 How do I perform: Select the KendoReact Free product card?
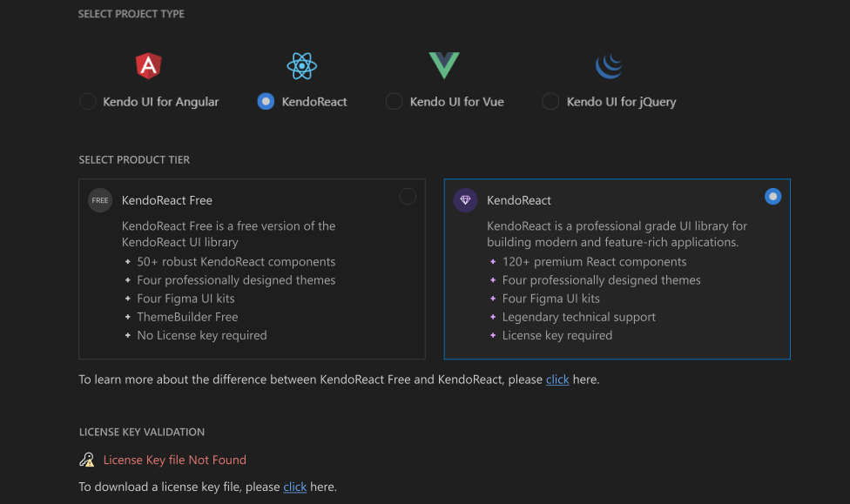tap(252, 268)
